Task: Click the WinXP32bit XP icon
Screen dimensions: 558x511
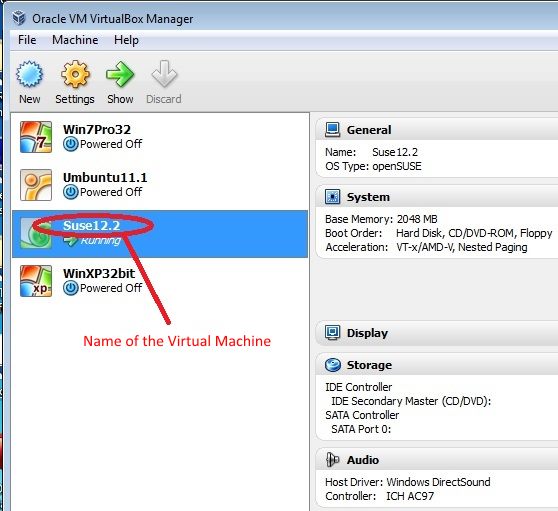Action: tap(36, 281)
